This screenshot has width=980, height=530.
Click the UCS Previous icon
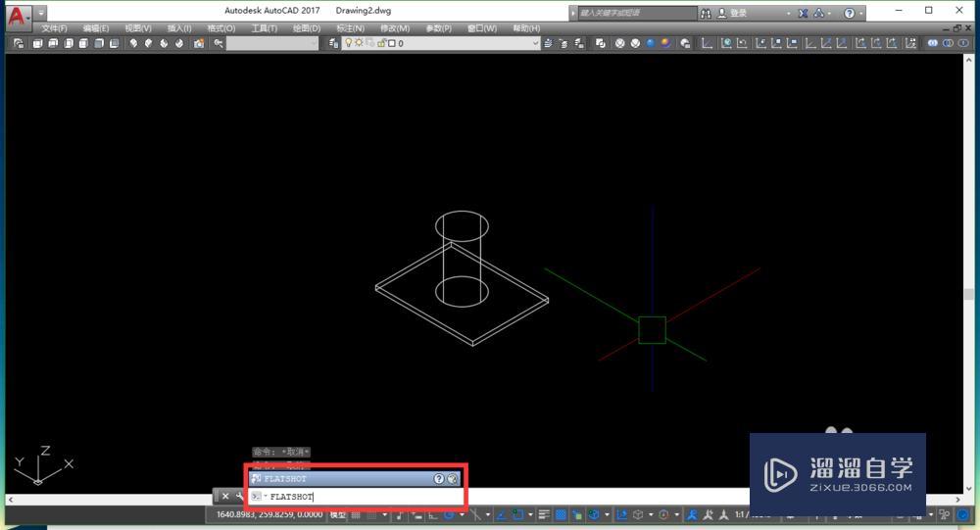[742, 43]
